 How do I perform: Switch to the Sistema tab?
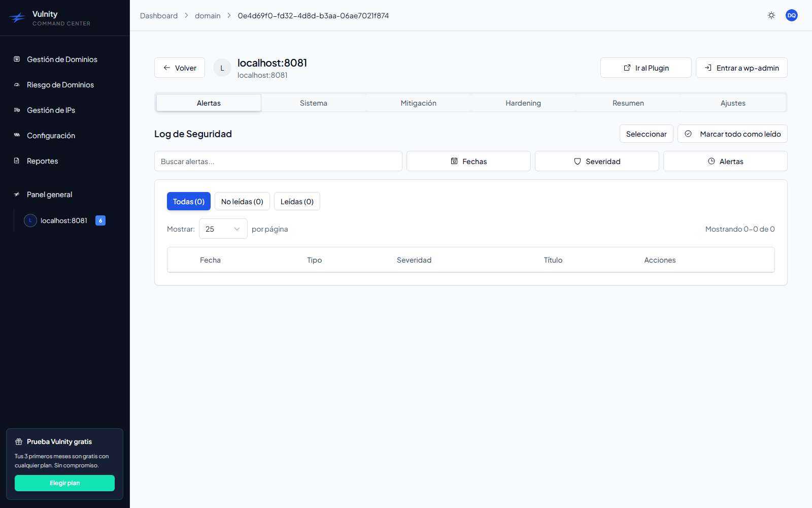314,103
